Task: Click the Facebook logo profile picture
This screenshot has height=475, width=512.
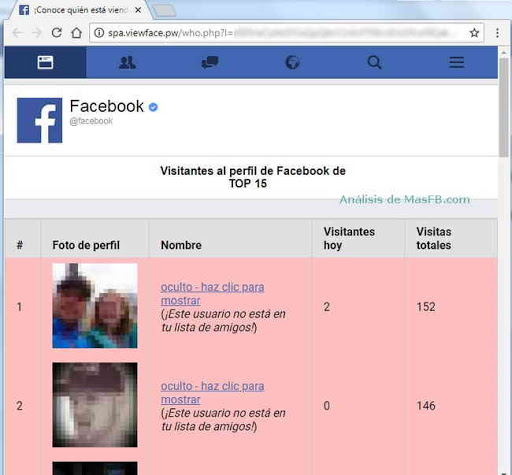Action: tap(39, 120)
